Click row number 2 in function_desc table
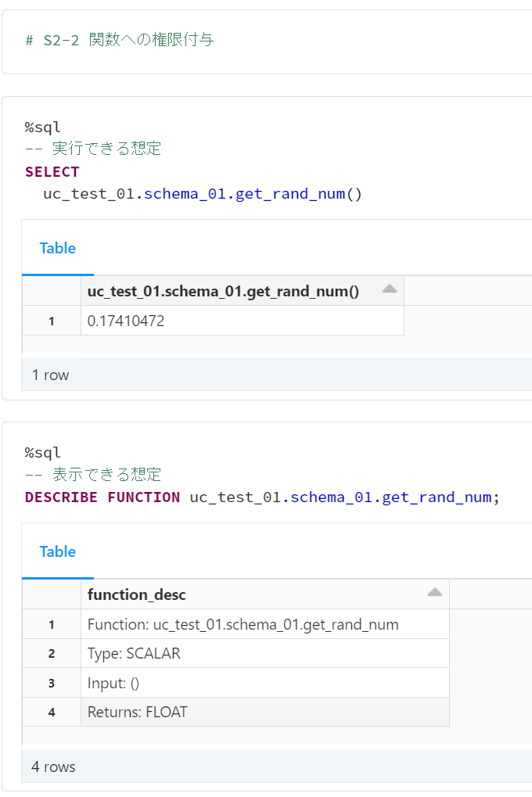This screenshot has height=797, width=532. coord(52,654)
